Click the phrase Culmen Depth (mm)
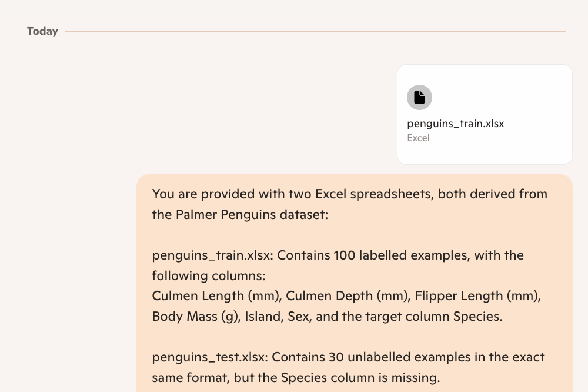 (348, 296)
